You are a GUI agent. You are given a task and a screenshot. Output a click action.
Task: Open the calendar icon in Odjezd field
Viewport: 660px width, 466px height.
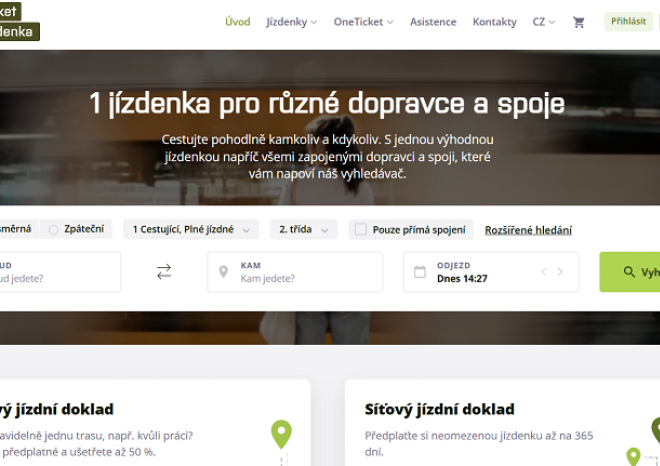point(420,272)
